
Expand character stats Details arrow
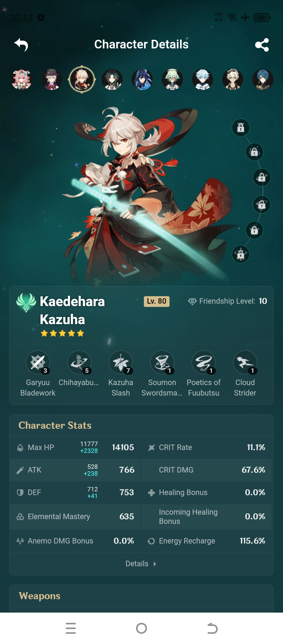141,564
